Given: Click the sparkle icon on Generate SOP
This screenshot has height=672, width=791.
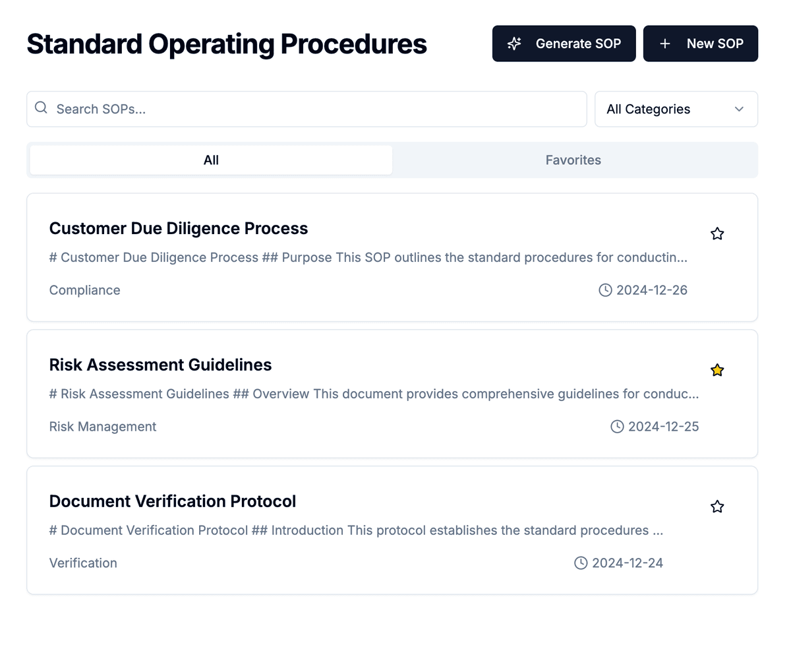Looking at the screenshot, I should tap(514, 43).
